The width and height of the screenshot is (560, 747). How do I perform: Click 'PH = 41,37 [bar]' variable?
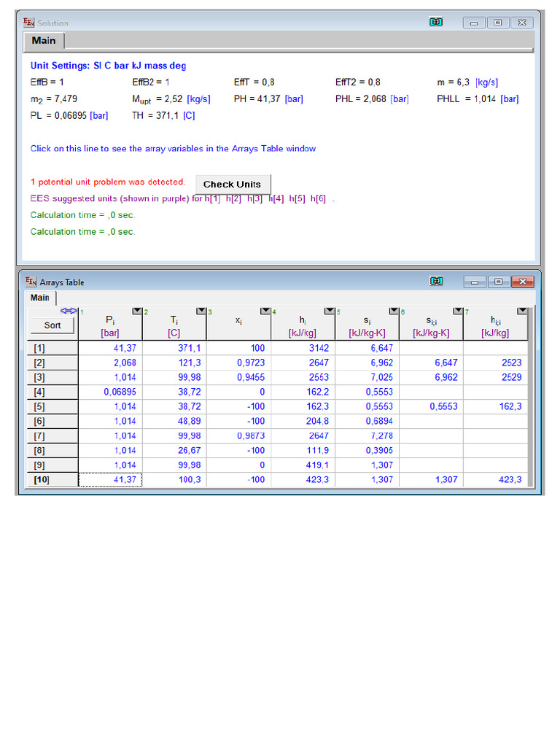pyautogui.click(x=268, y=99)
